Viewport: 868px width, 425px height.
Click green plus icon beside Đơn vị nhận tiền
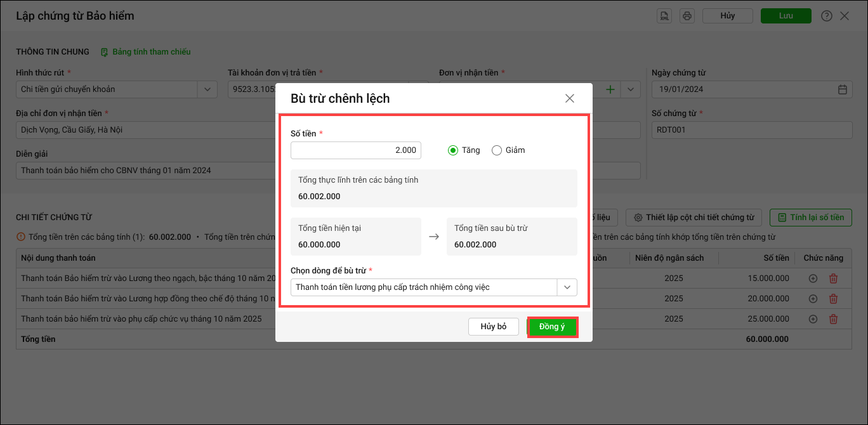610,89
